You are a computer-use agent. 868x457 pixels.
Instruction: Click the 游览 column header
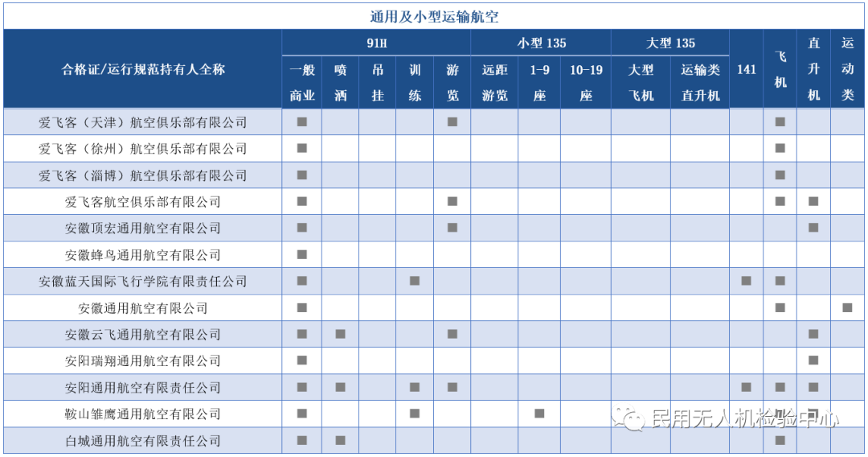452,83
